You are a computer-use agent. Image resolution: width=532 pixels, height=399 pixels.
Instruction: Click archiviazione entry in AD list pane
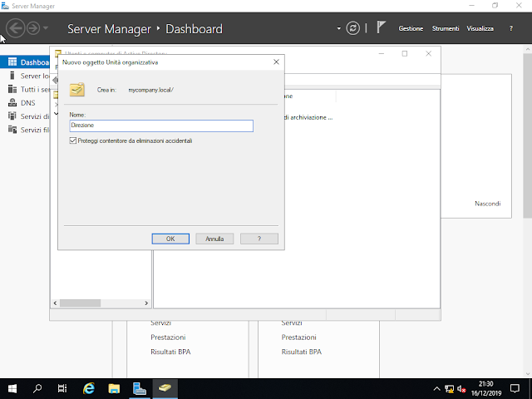coord(308,117)
